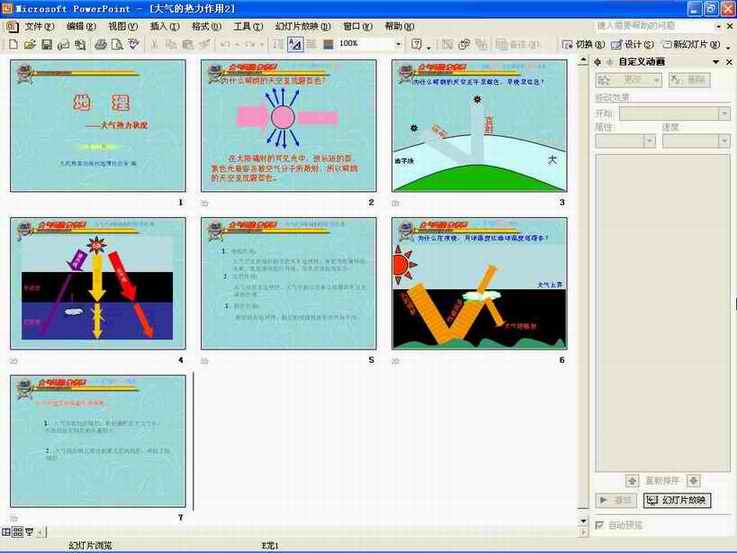Open the 文件 (File) menu

[x=39, y=27]
